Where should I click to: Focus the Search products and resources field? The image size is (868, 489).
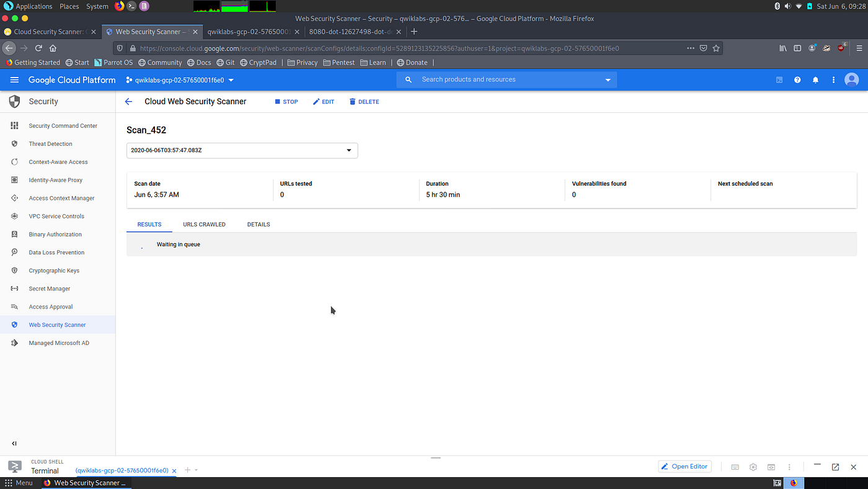coord(496,79)
